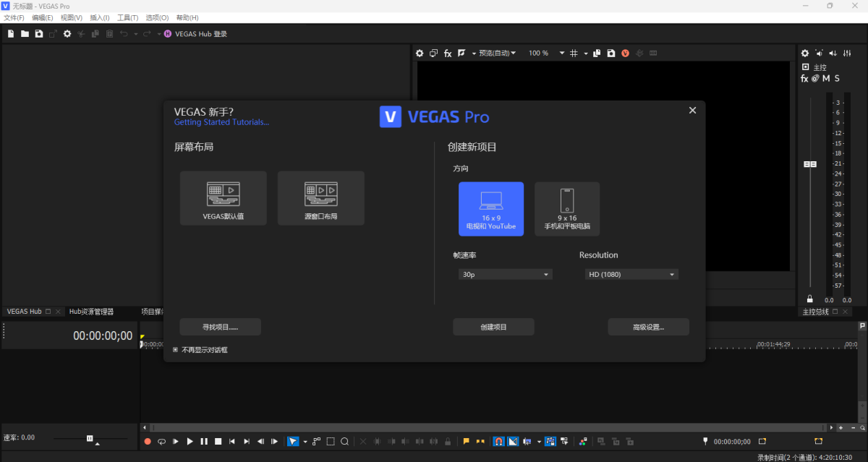The image size is (868, 462).
Task: Switch to the Hub资源管理器 tab
Action: [91, 312]
